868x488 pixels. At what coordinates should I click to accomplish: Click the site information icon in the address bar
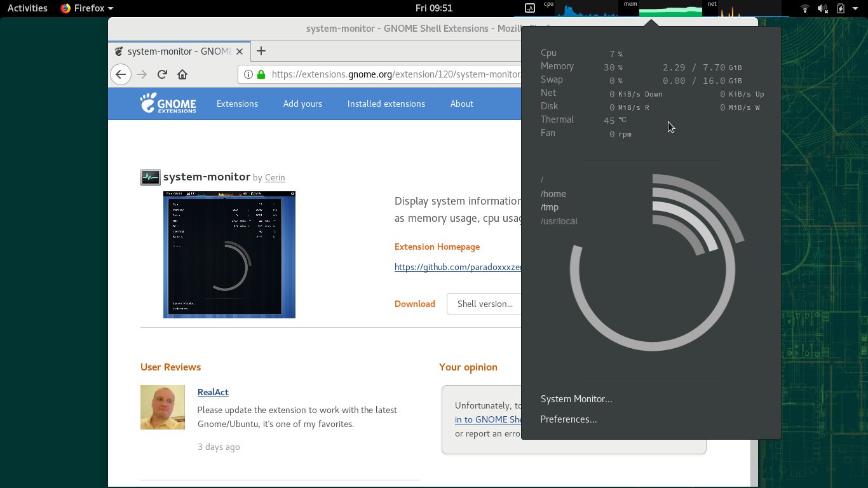[248, 74]
